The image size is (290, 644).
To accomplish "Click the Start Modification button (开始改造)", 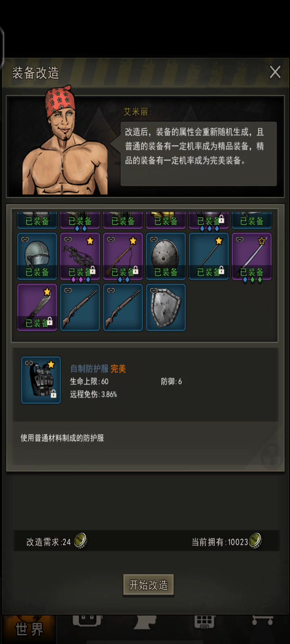I will [148, 585].
